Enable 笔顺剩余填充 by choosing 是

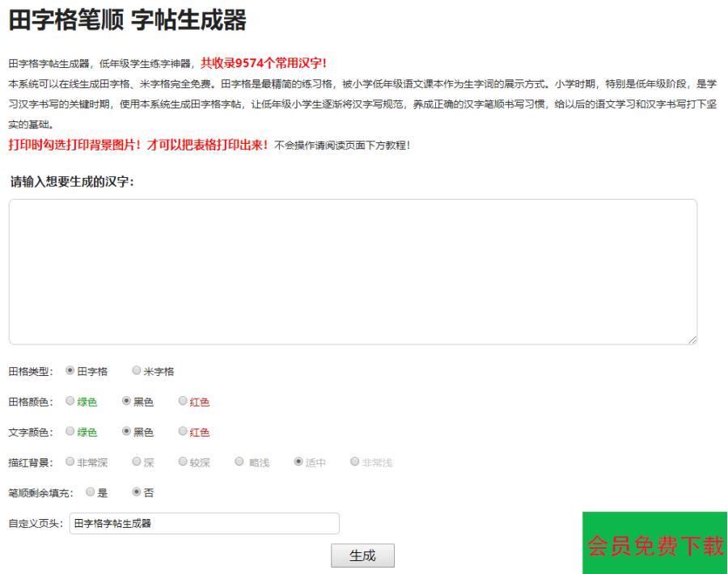(89, 492)
